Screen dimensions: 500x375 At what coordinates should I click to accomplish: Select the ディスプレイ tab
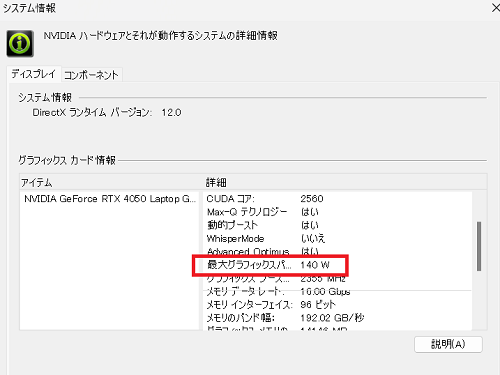34,74
